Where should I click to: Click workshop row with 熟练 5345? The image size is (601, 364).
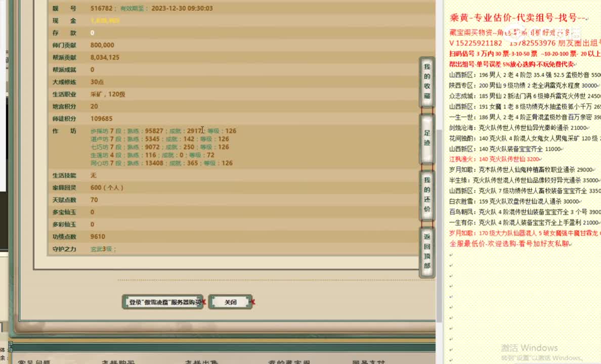160,139
